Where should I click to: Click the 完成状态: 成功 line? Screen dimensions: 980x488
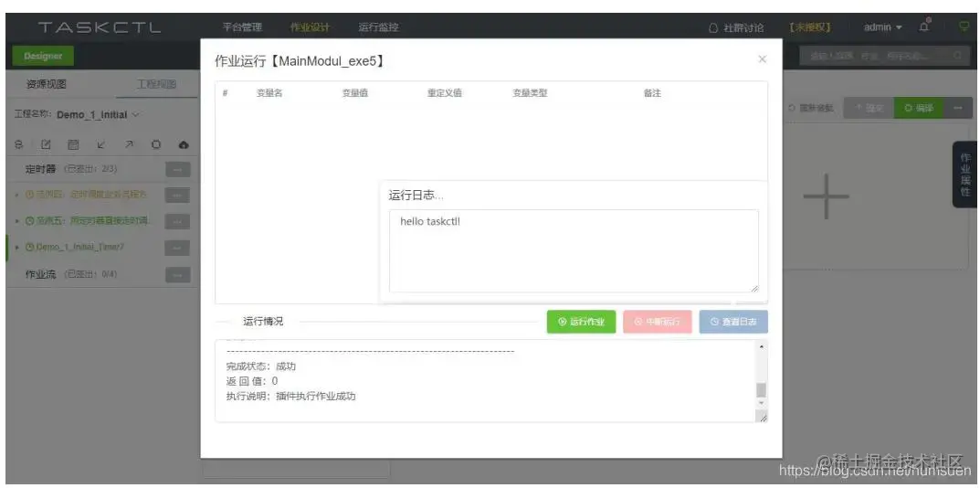[260, 366]
